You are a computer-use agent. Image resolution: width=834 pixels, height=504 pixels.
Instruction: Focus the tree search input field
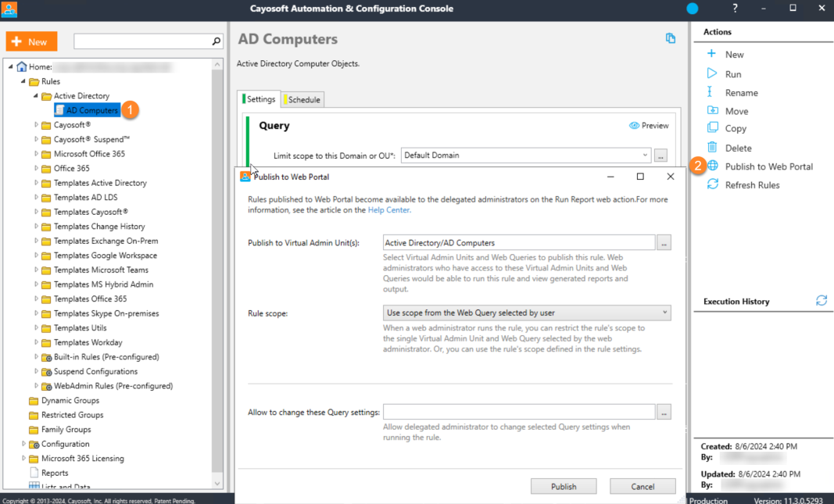(142, 41)
